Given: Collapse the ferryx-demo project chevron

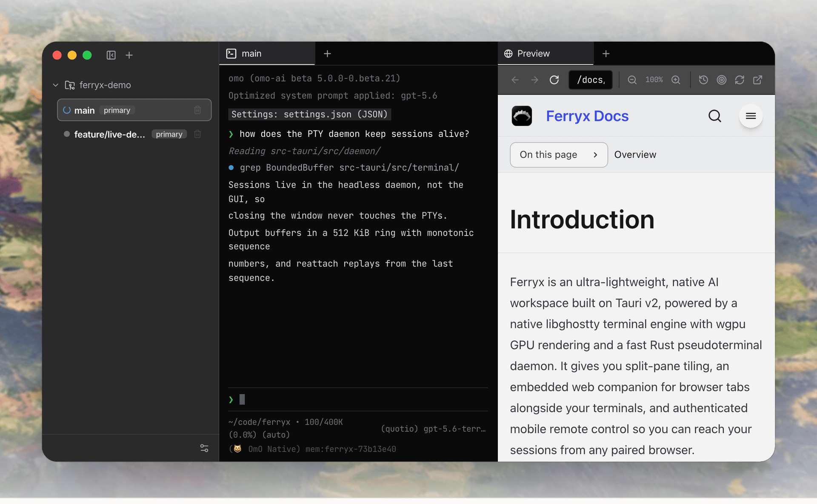Looking at the screenshot, I should click(x=55, y=85).
